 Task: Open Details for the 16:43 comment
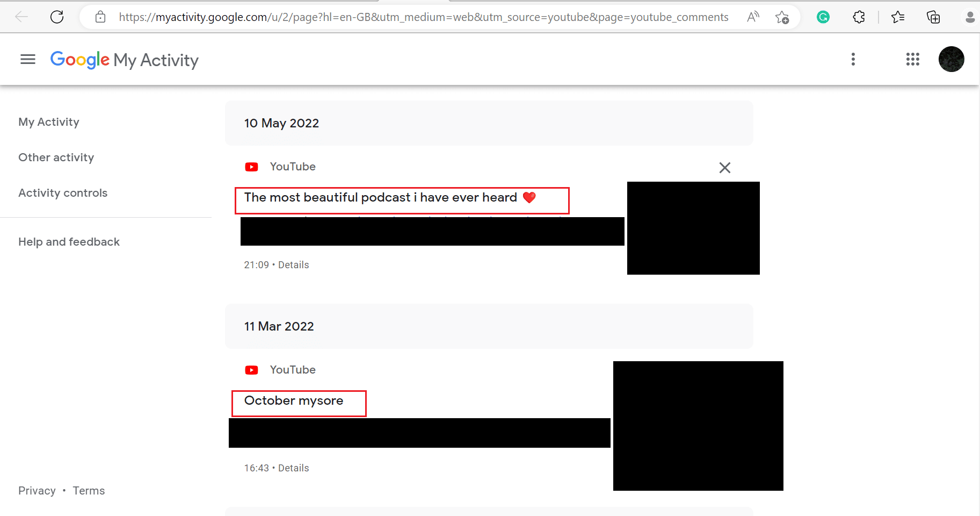coord(294,468)
